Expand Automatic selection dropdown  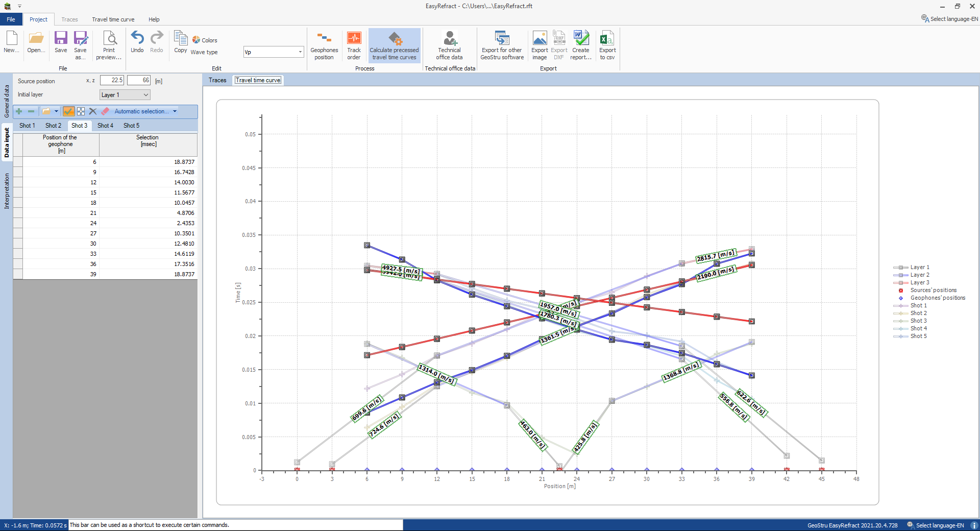(175, 111)
